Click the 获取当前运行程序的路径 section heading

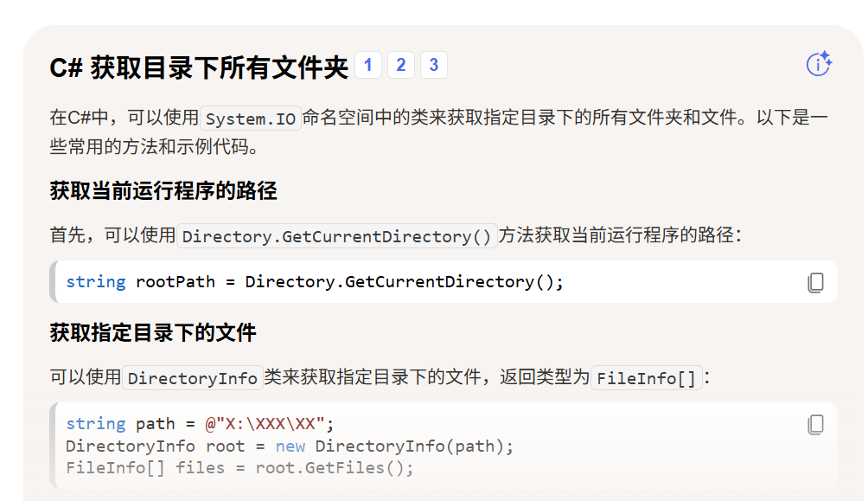tap(163, 190)
